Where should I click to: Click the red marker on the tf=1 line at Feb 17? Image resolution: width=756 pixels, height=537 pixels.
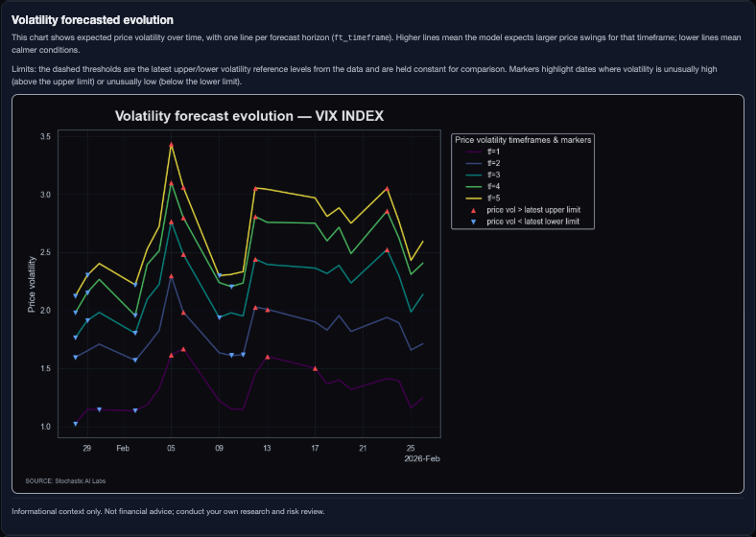click(315, 368)
